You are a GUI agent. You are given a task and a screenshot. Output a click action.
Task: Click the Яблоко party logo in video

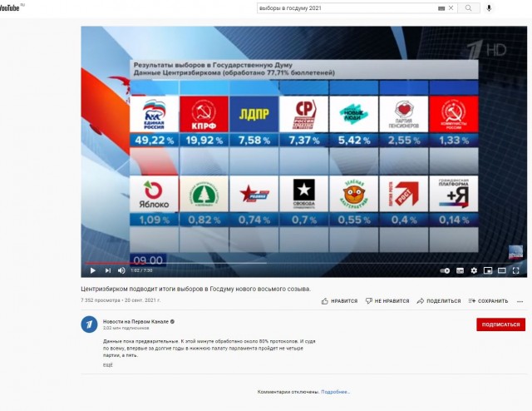tap(154, 194)
